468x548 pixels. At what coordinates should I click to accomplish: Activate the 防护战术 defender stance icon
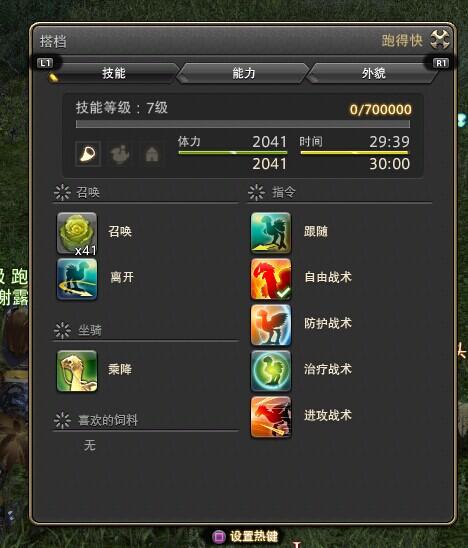point(271,325)
